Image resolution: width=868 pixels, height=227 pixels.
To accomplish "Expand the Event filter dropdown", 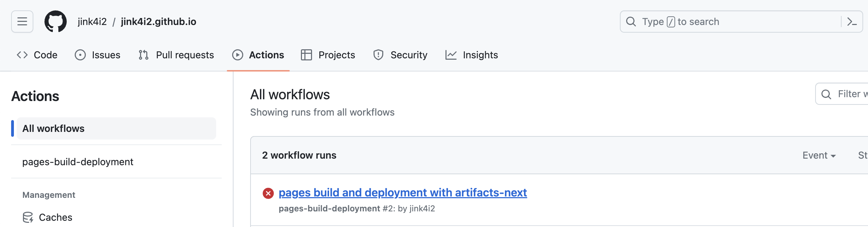I will (819, 155).
